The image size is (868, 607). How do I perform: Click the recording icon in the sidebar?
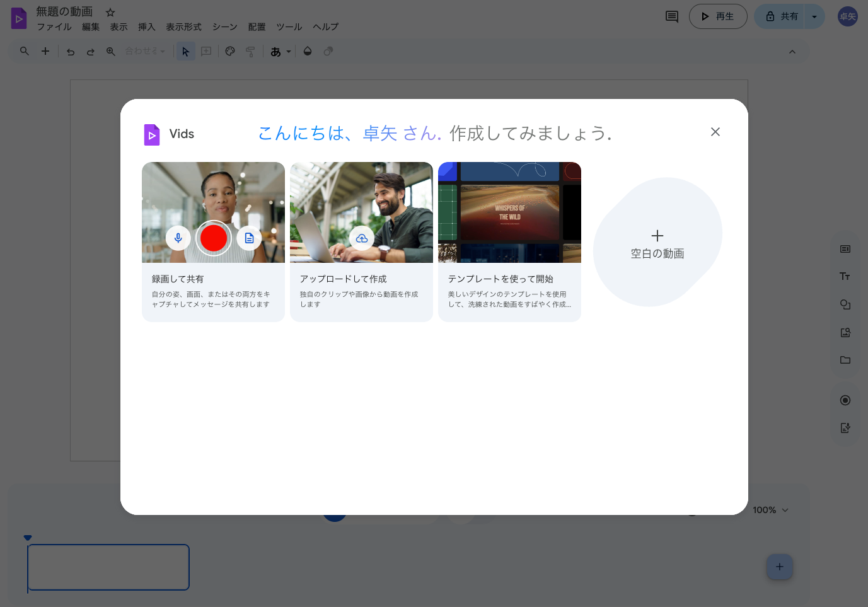click(845, 400)
